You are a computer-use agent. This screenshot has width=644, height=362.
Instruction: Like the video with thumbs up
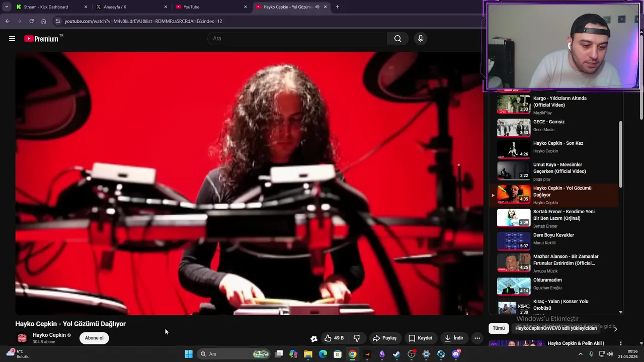pos(334,338)
